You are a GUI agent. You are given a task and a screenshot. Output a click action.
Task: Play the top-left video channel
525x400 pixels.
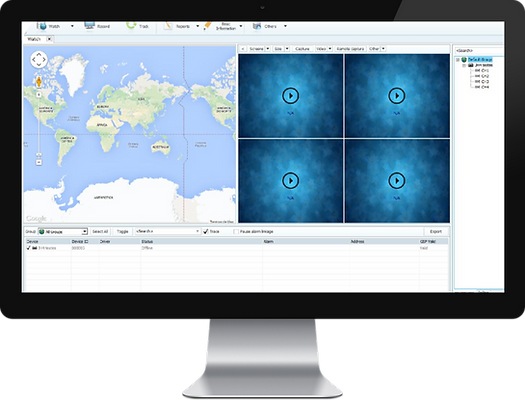pyautogui.click(x=290, y=96)
